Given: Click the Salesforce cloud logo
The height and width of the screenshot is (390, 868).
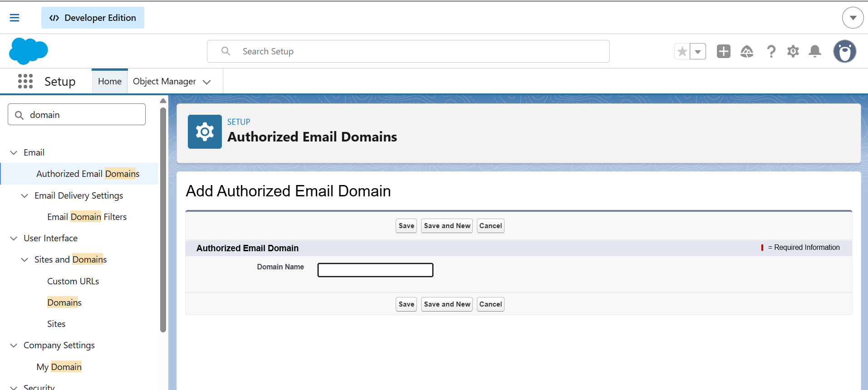Looking at the screenshot, I should (x=28, y=51).
